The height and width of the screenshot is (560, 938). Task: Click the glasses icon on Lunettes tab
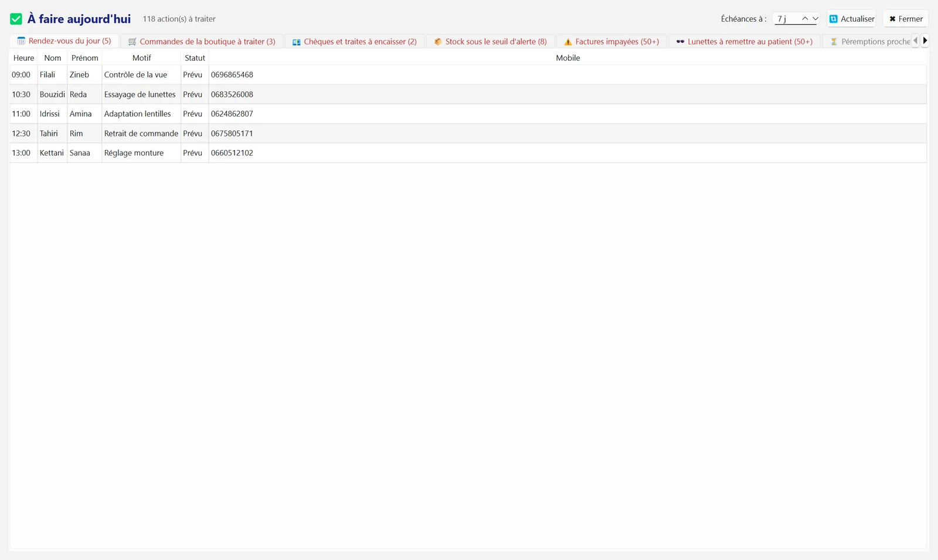[x=681, y=42]
